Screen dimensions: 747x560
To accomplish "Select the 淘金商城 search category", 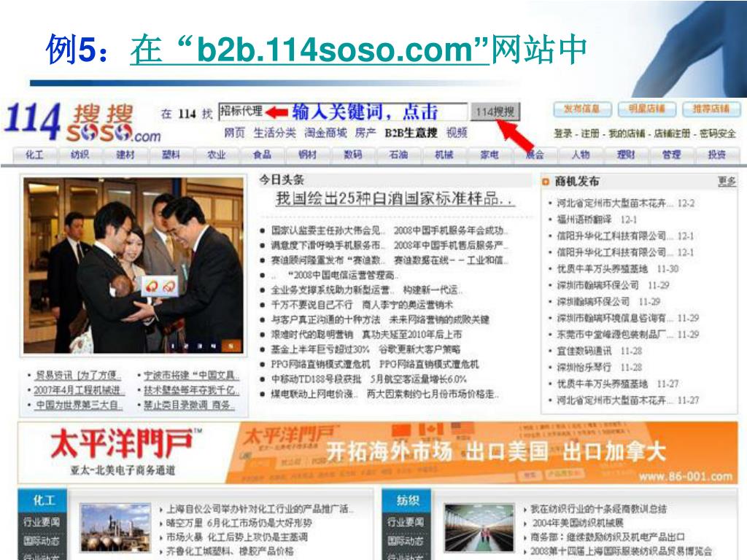I will click(x=325, y=133).
